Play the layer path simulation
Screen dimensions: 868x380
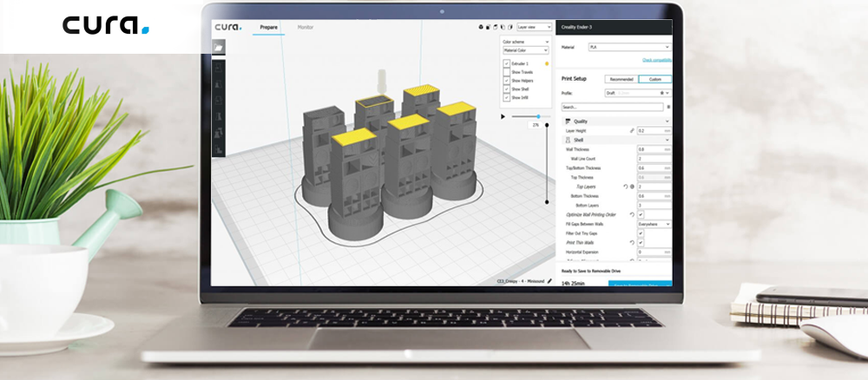pos(503,116)
